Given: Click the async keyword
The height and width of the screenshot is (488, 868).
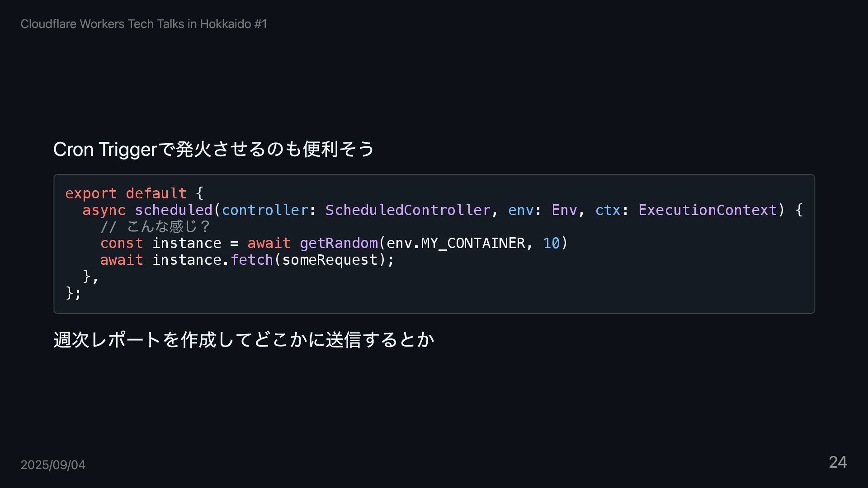Looking at the screenshot, I should [104, 210].
